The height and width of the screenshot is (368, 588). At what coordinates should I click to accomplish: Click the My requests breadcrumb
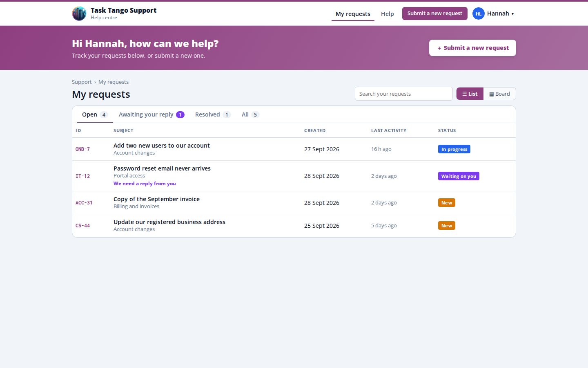[114, 82]
